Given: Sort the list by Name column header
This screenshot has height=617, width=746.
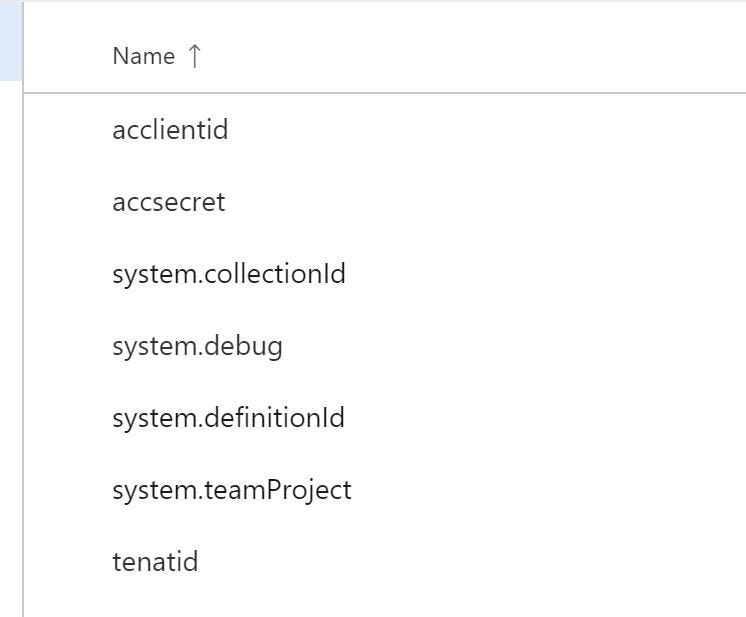Looking at the screenshot, I should pos(144,56).
